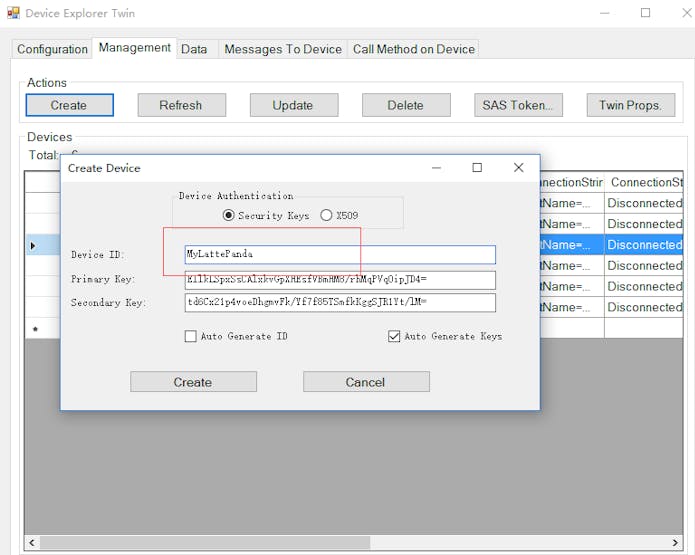The width and height of the screenshot is (695, 555).
Task: Click the horizontal scrollbar thumb
Action: [205, 543]
